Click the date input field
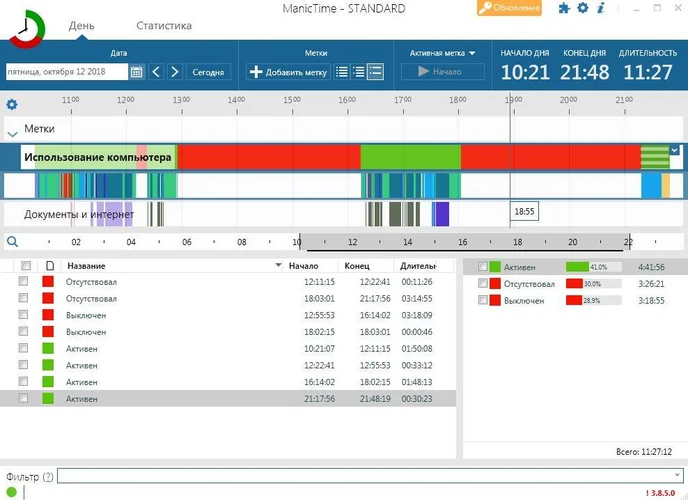This screenshot has width=688, height=500. 67,71
